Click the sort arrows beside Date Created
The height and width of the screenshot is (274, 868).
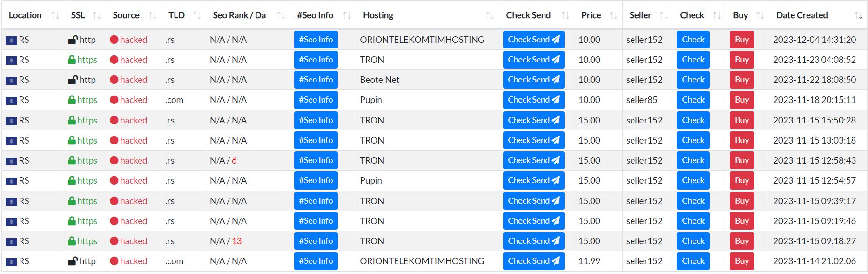click(x=859, y=15)
